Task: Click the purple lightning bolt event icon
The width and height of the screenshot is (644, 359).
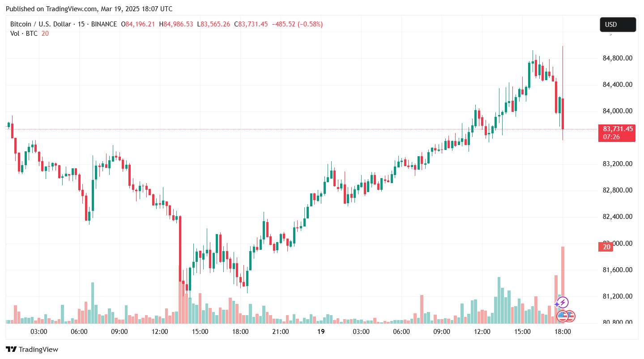Action: pyautogui.click(x=563, y=303)
